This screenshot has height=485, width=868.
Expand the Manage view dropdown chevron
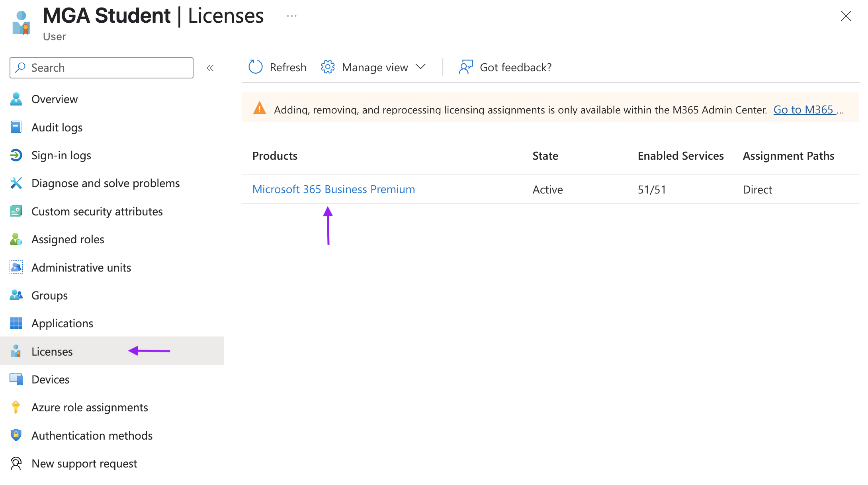tap(420, 67)
